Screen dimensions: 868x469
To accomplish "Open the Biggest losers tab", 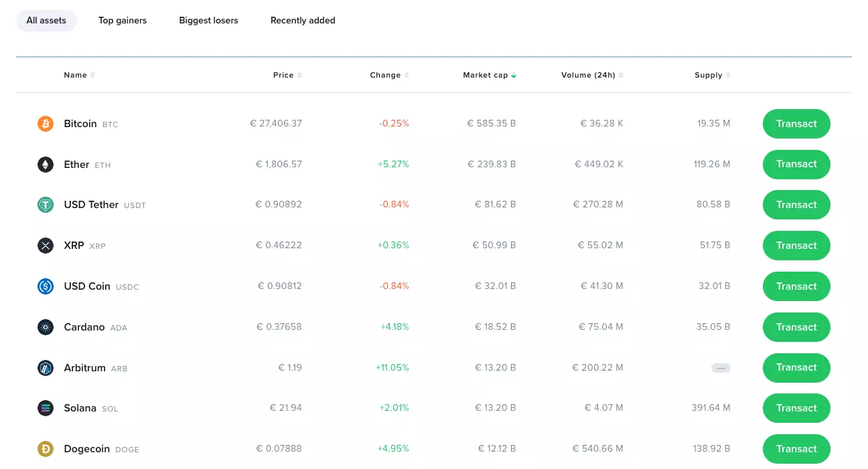I will pos(208,21).
